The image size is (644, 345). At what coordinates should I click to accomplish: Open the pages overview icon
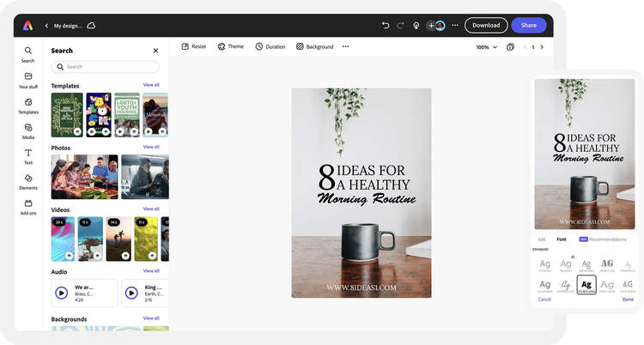click(x=510, y=47)
